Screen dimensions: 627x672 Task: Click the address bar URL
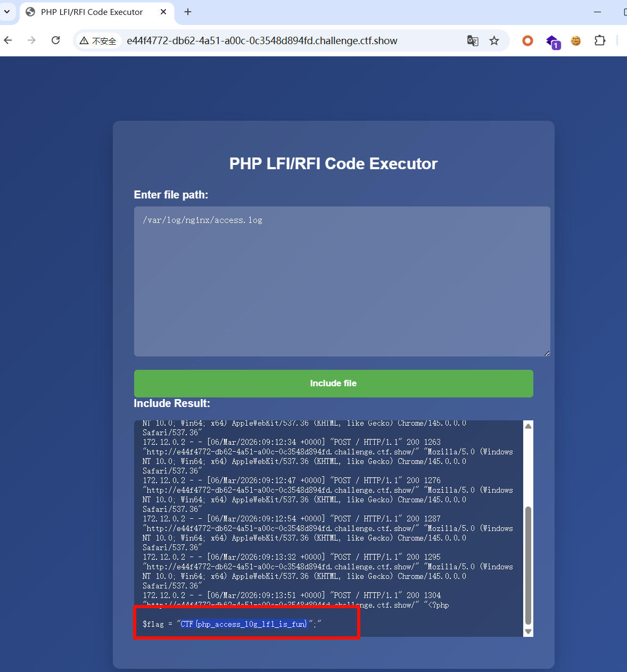pyautogui.click(x=262, y=41)
